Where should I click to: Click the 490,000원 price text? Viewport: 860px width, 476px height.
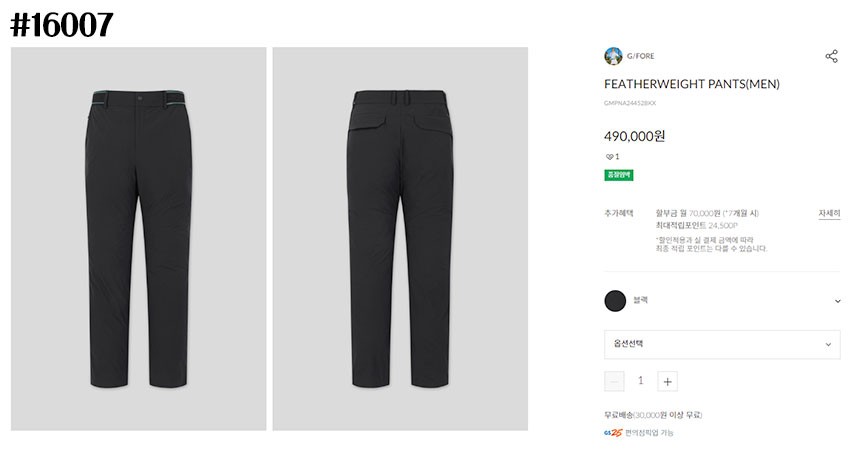click(635, 136)
